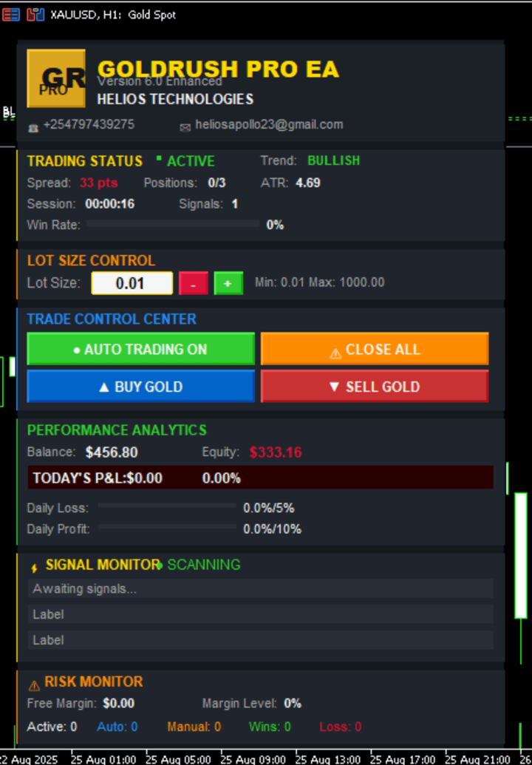Click the 0.0%/5% daily loss value
This screenshot has height=765, width=532.
pyautogui.click(x=269, y=509)
